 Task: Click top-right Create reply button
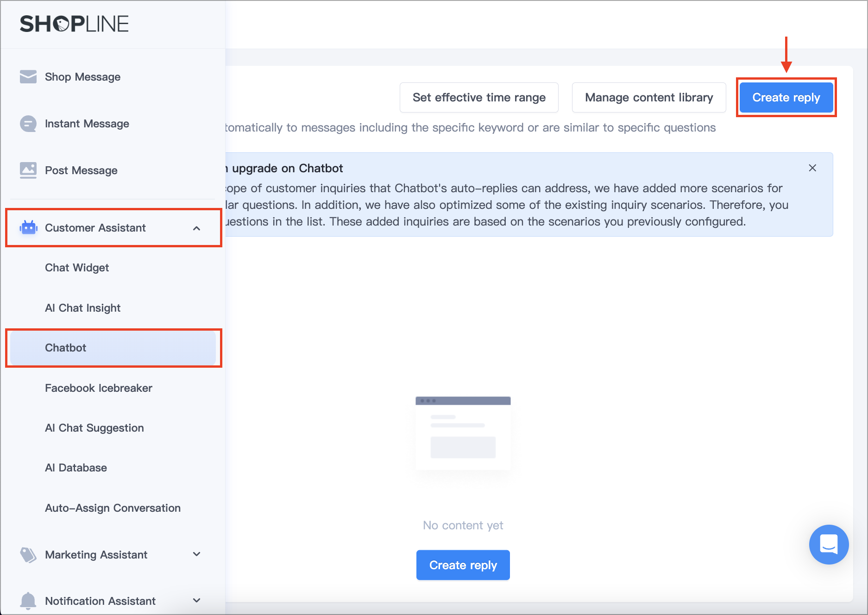(x=786, y=98)
